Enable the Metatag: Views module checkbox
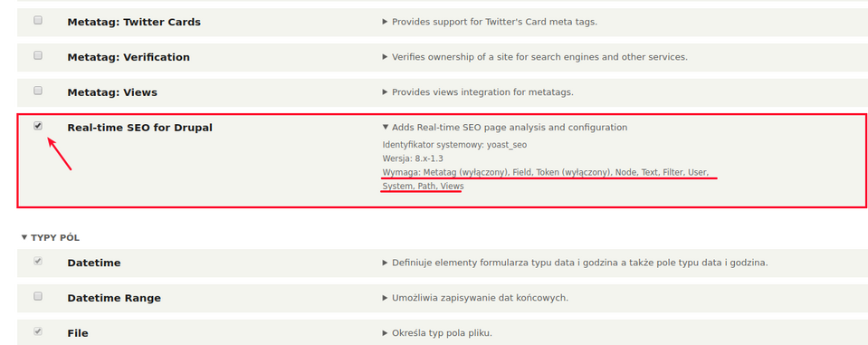The height and width of the screenshot is (345, 868). 38,91
